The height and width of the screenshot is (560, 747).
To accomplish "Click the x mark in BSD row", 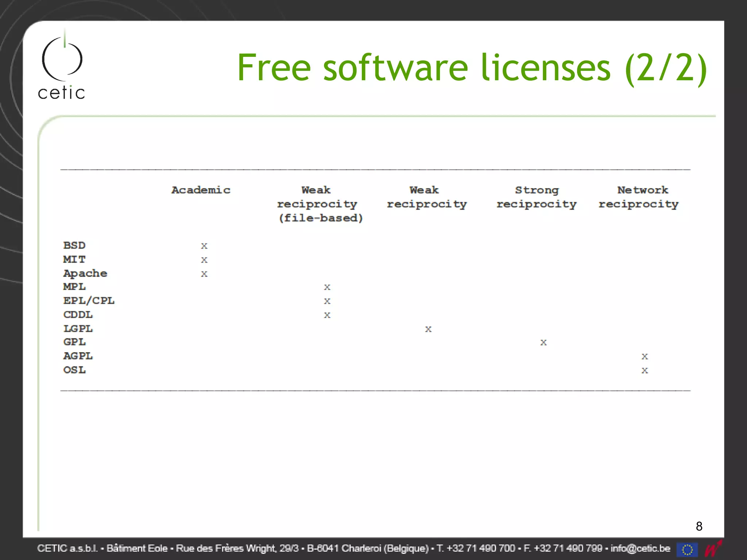I will (204, 246).
